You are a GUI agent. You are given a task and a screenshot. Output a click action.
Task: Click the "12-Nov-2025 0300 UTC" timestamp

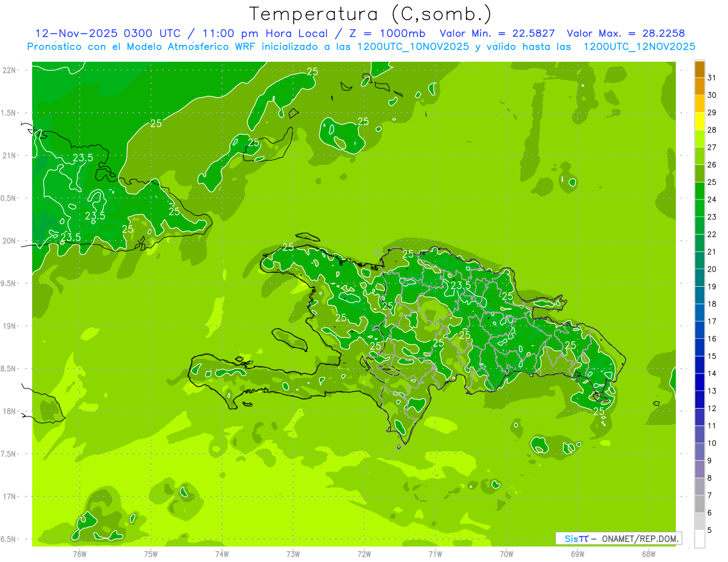coord(108,33)
